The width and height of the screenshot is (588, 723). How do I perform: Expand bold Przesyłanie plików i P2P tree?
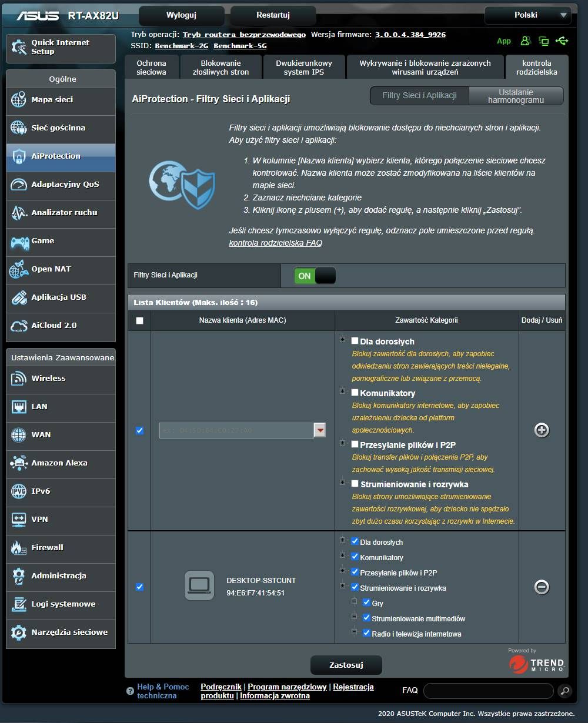coord(342,443)
